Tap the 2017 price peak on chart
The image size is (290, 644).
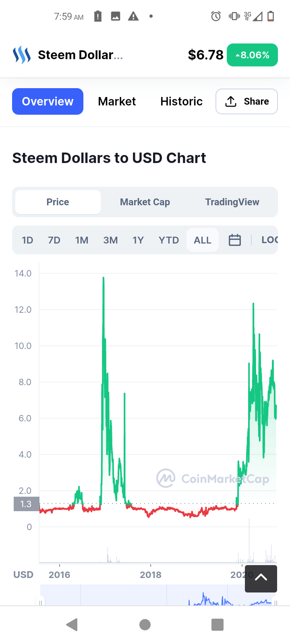point(104,279)
